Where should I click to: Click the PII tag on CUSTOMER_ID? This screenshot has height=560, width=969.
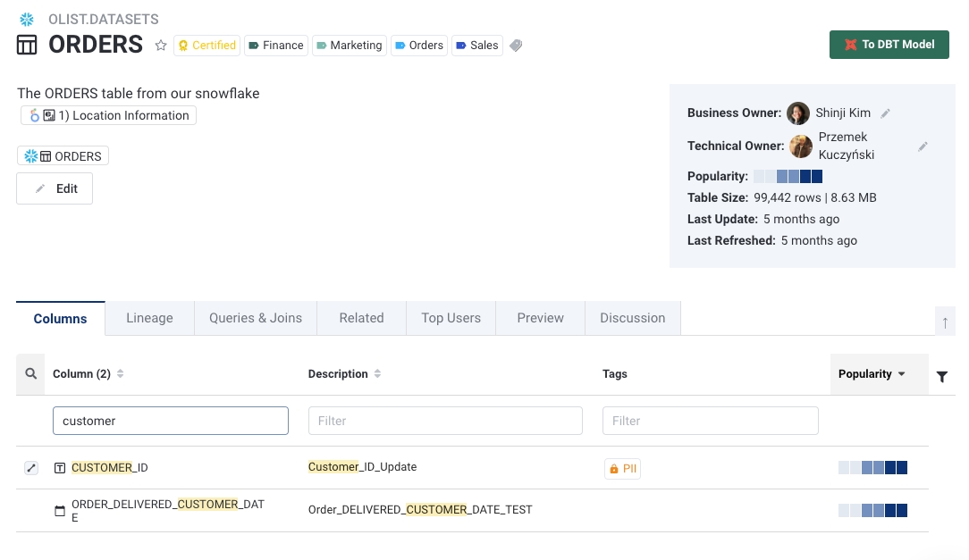point(622,468)
